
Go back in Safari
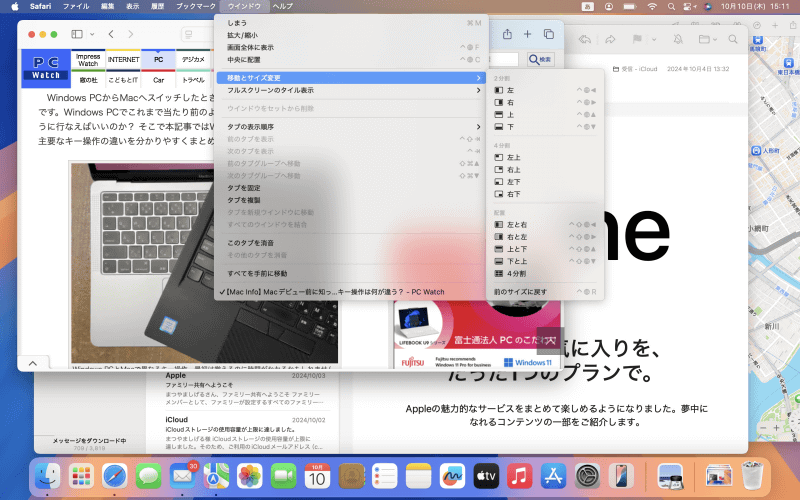[x=111, y=34]
